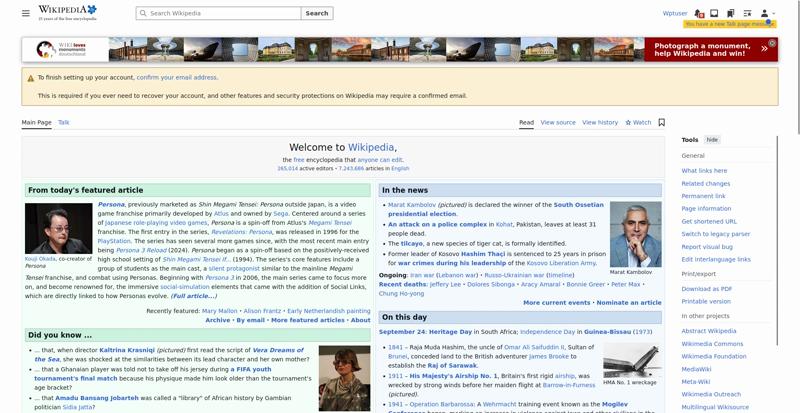The image size is (800, 413).
Task: Get shortened URL from Tools
Action: coord(709,222)
